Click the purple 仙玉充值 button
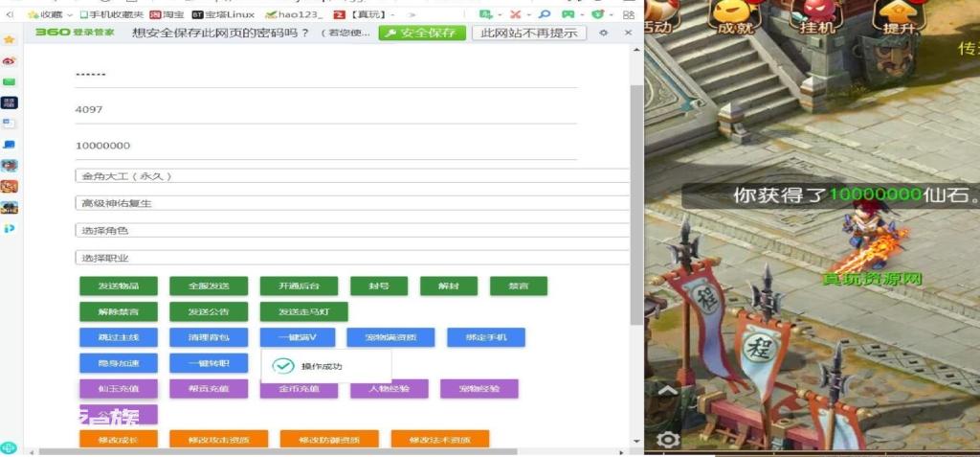Viewport: 980px width, 457px height. click(x=118, y=389)
